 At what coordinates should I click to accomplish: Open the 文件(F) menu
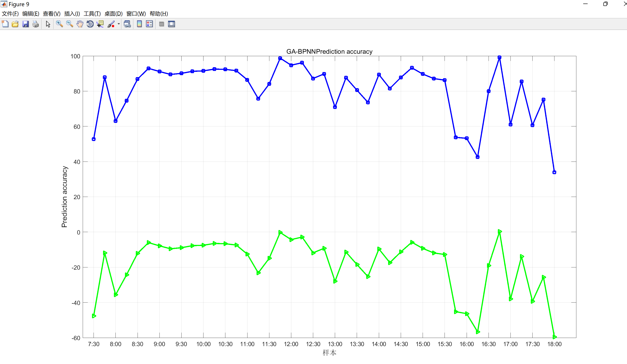[10, 14]
